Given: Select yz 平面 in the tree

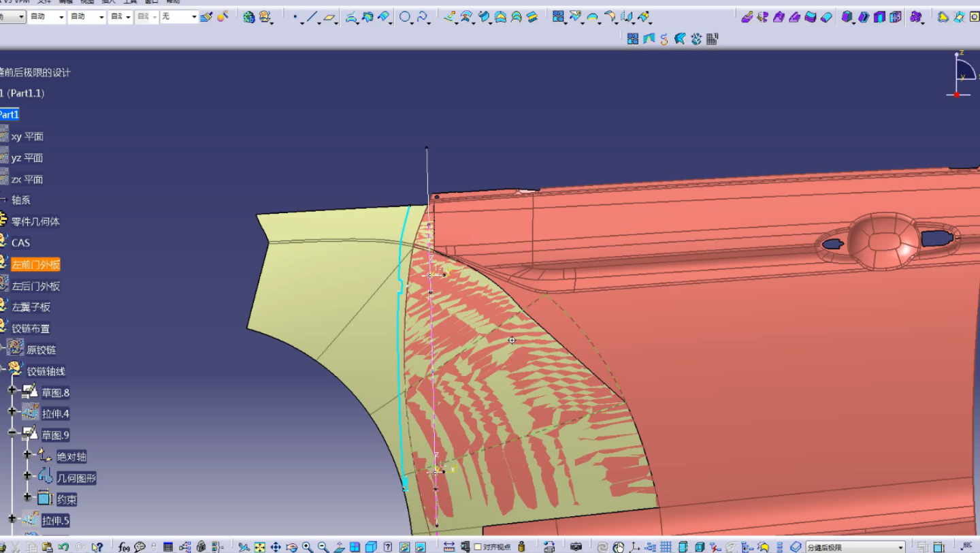Looking at the screenshot, I should pyautogui.click(x=27, y=158).
